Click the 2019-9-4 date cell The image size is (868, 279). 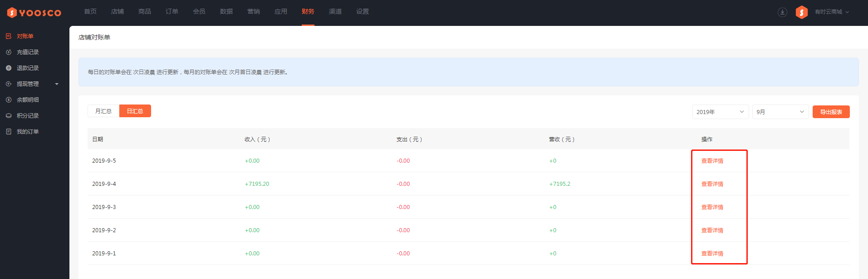click(104, 184)
